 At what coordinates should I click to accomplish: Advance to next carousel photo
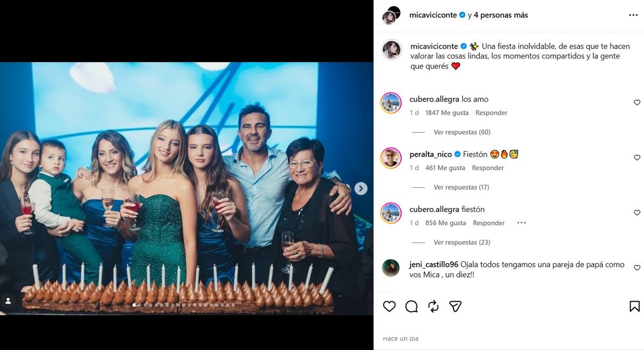[361, 188]
